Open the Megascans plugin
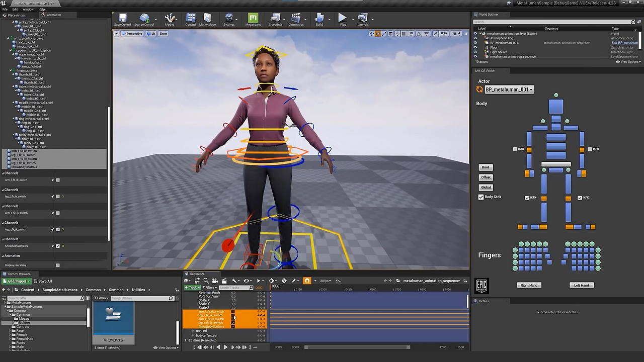The height and width of the screenshot is (362, 644). click(x=253, y=19)
